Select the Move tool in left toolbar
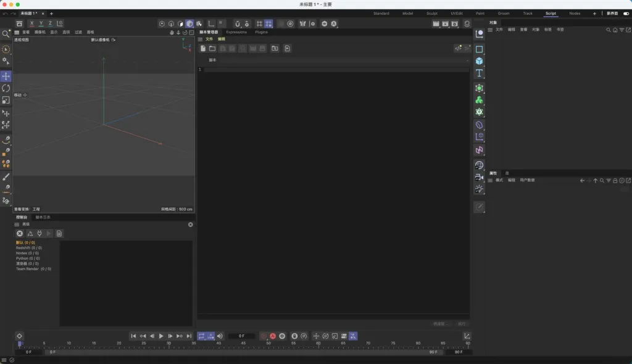Screen dimensions: 632x364 [6, 76]
